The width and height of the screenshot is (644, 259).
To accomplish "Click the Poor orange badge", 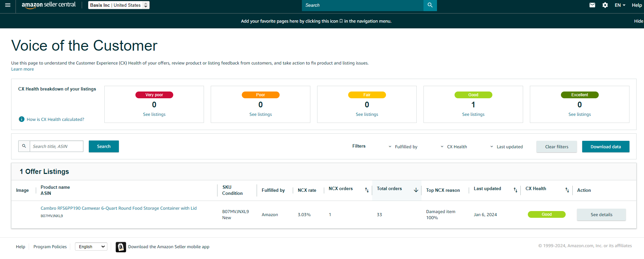I will pyautogui.click(x=261, y=95).
